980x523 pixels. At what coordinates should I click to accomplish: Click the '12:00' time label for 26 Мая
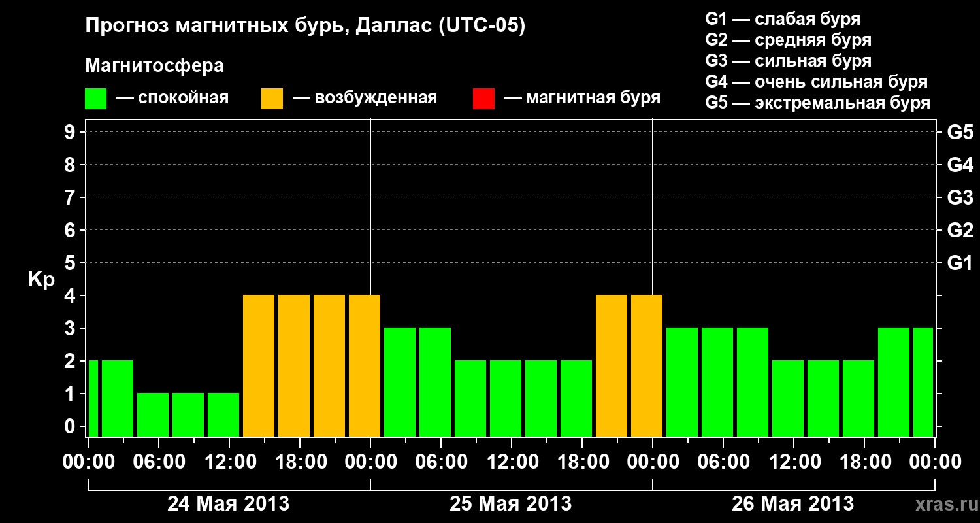(794, 462)
